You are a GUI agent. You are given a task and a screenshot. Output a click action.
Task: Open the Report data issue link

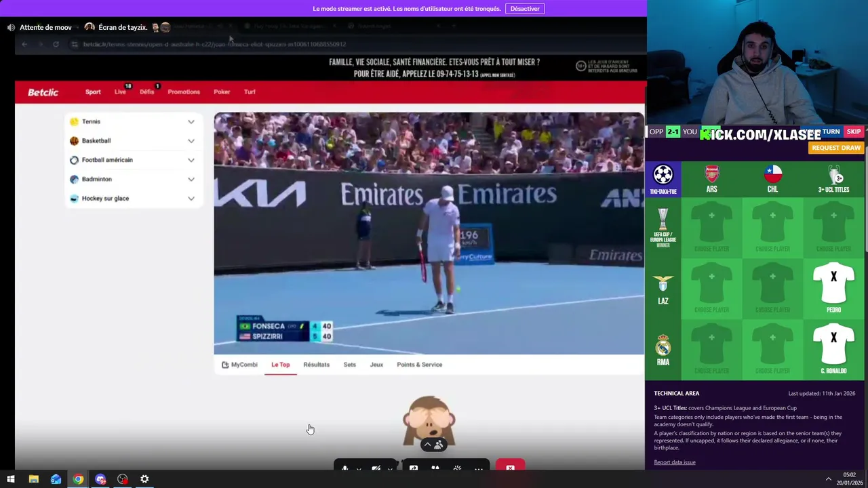(675, 462)
